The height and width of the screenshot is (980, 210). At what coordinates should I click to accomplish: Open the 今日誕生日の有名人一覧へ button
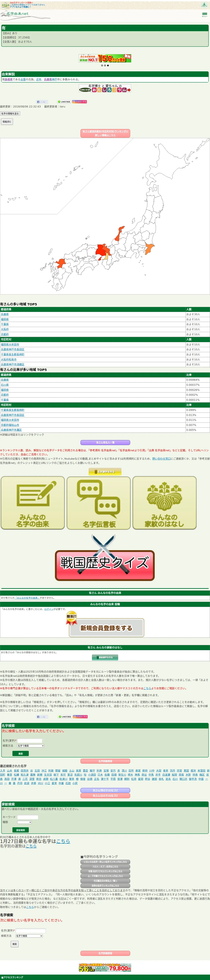(x=105, y=881)
